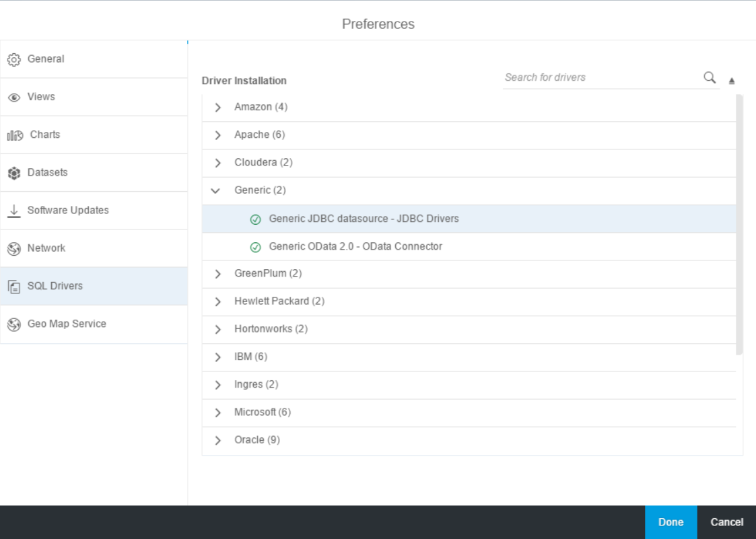Image resolution: width=756 pixels, height=539 pixels.
Task: Collapse the Generic (2) driver group
Action: [215, 191]
